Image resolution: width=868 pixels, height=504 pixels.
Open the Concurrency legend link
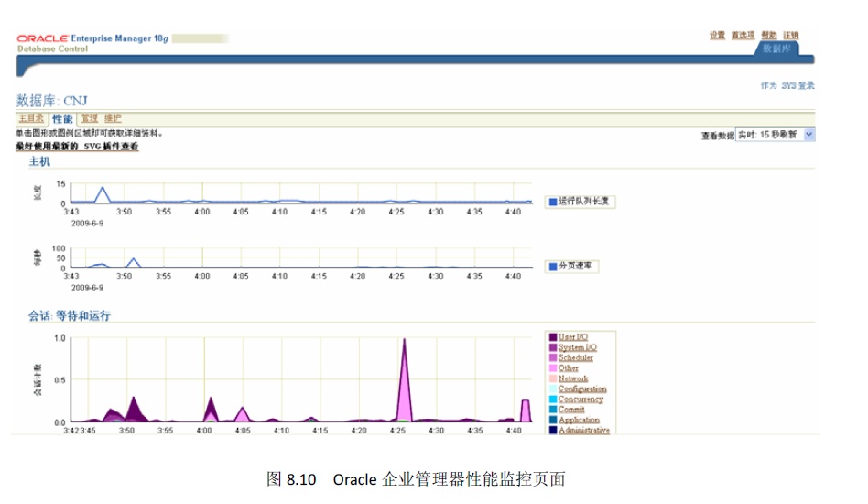click(x=580, y=399)
